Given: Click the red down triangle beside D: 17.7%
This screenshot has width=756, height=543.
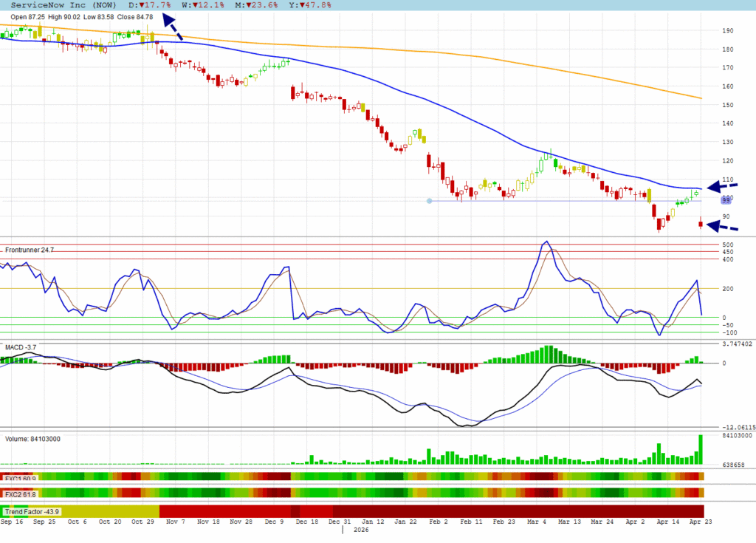Looking at the screenshot, I should tap(140, 4).
